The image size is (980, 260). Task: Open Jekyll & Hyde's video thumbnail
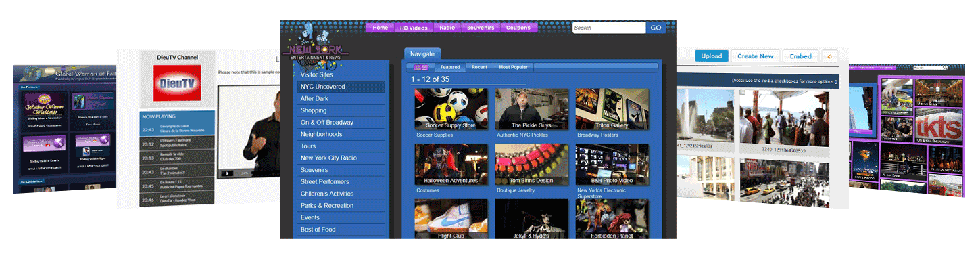[x=531, y=219]
